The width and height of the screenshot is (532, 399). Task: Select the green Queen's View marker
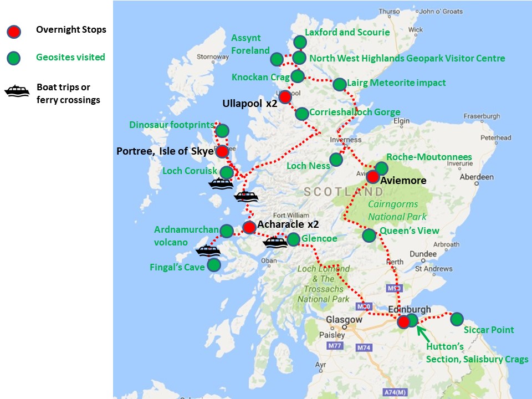coord(369,236)
